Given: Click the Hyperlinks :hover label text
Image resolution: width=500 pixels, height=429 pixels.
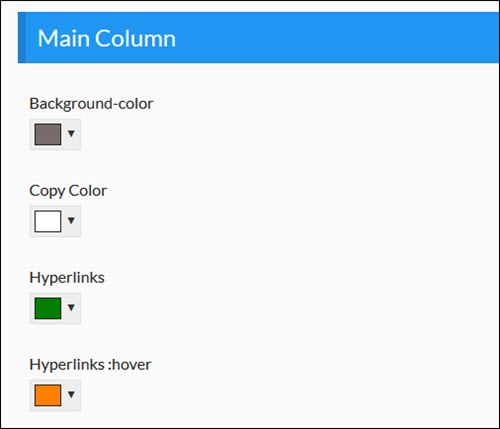Looking at the screenshot, I should 90,365.
